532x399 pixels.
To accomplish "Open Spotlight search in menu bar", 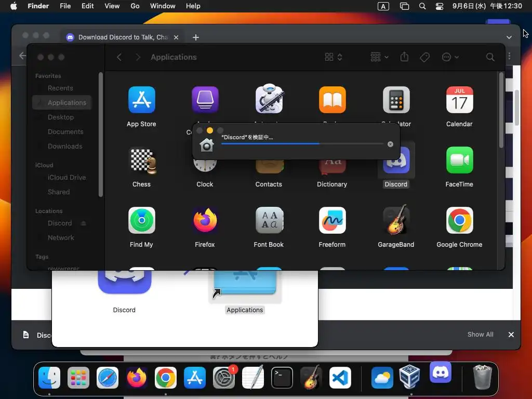I will click(x=422, y=6).
